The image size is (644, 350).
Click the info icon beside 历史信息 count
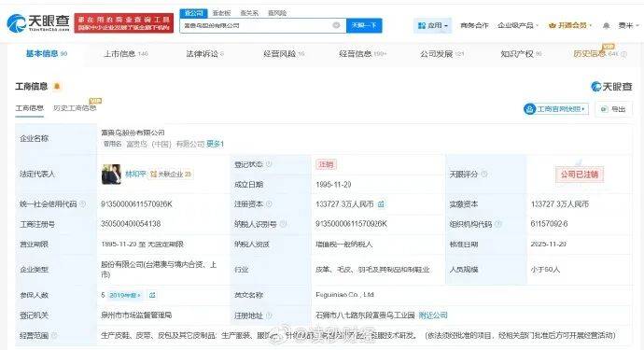[x=623, y=54]
